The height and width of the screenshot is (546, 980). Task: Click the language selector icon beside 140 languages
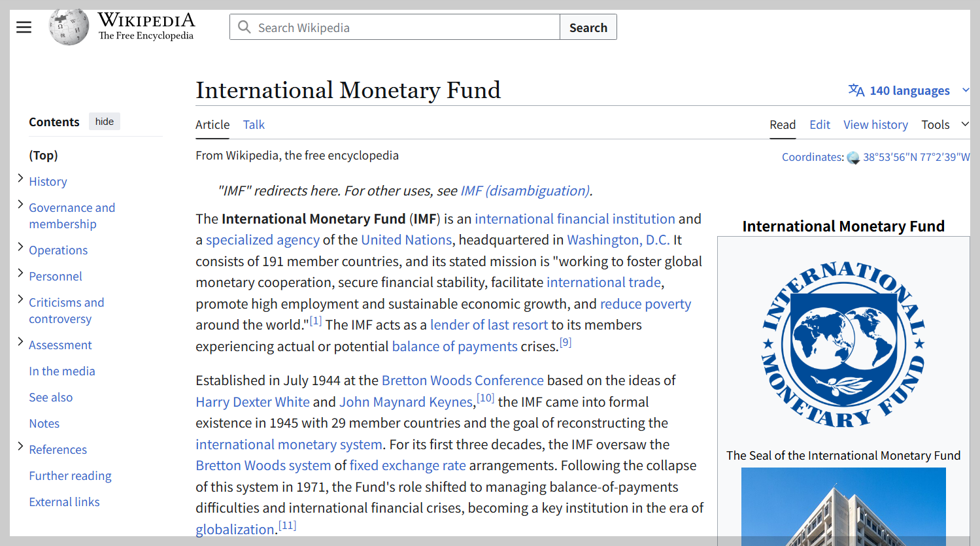(x=856, y=90)
